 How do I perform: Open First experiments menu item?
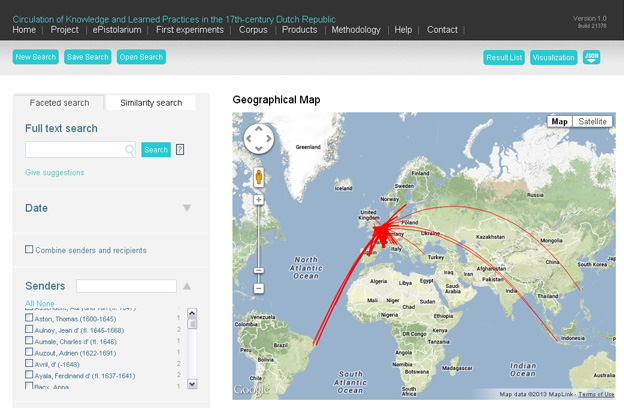(190, 30)
